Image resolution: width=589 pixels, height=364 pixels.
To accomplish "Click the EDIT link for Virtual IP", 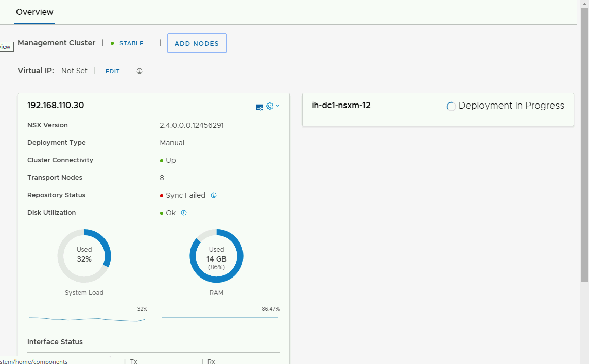I will click(x=112, y=71).
